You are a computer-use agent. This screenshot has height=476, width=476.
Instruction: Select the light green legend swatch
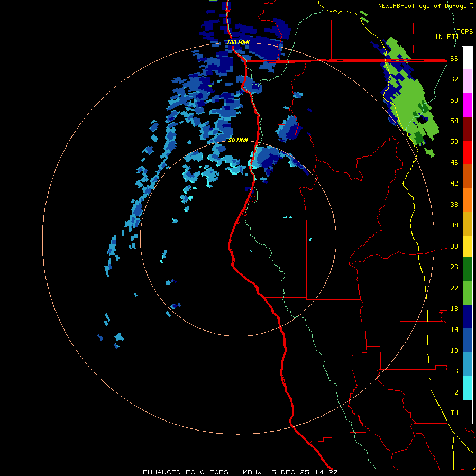[467, 293]
